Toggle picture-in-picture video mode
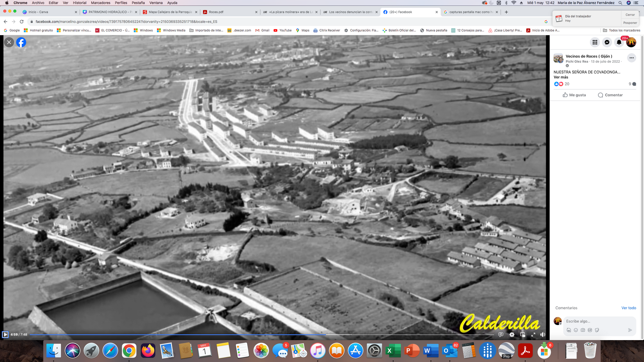Image resolution: width=644 pixels, height=362 pixels. (x=523, y=334)
